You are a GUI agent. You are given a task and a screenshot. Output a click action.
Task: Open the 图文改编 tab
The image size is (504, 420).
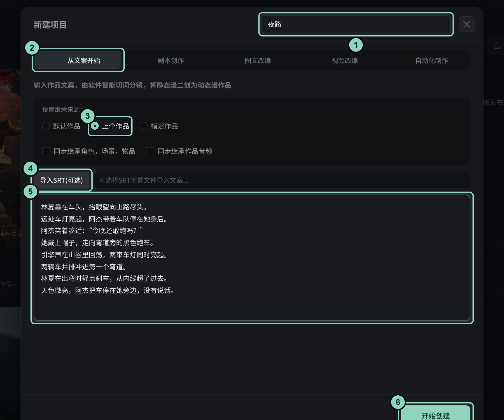pos(258,60)
